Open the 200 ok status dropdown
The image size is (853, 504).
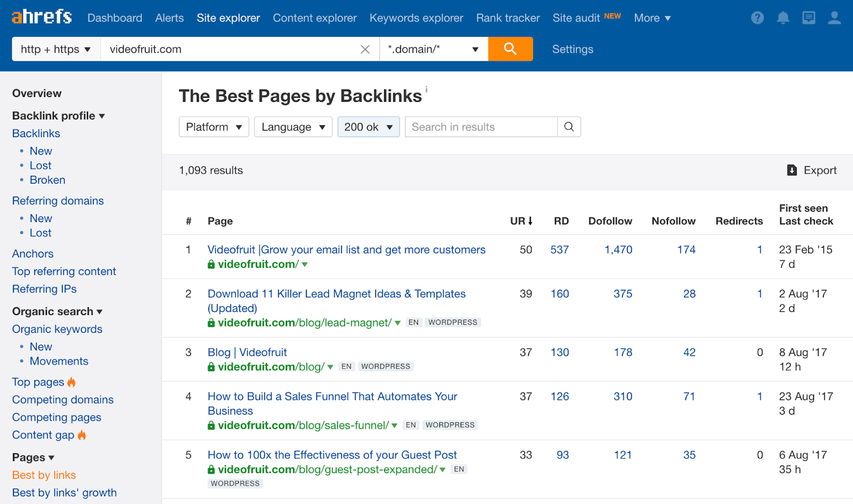coord(368,127)
